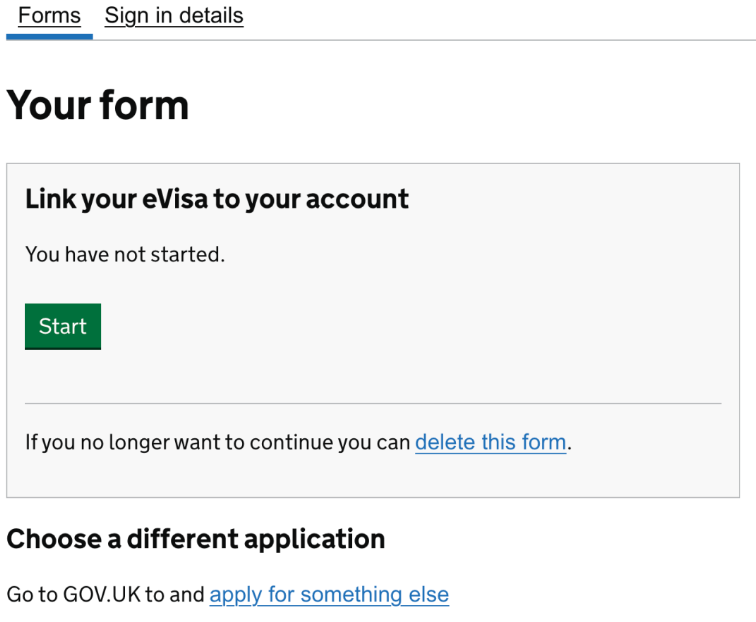This screenshot has height=622, width=756.
Task: Open the Forms tab
Action: tap(49, 16)
